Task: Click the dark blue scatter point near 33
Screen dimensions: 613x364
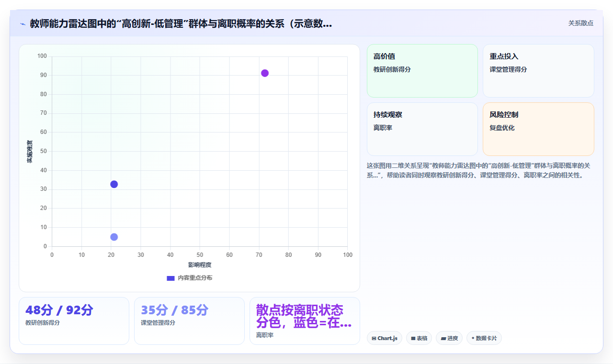Action: pos(114,184)
